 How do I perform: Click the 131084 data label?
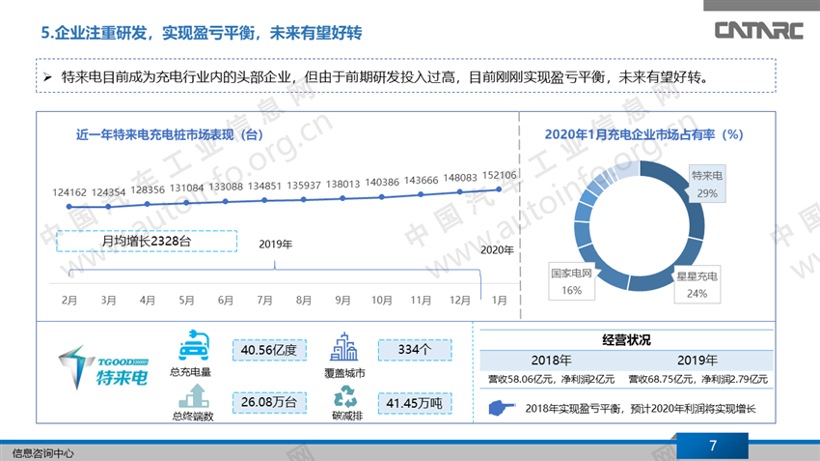click(x=187, y=188)
